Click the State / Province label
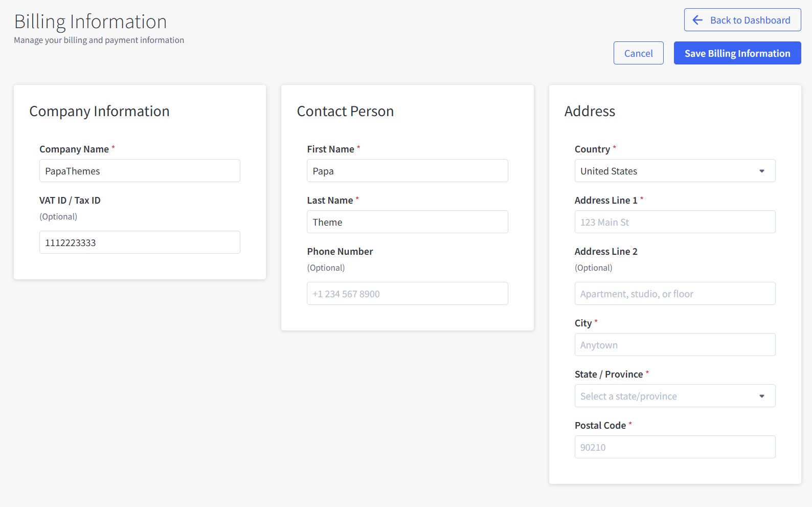 [x=608, y=374]
